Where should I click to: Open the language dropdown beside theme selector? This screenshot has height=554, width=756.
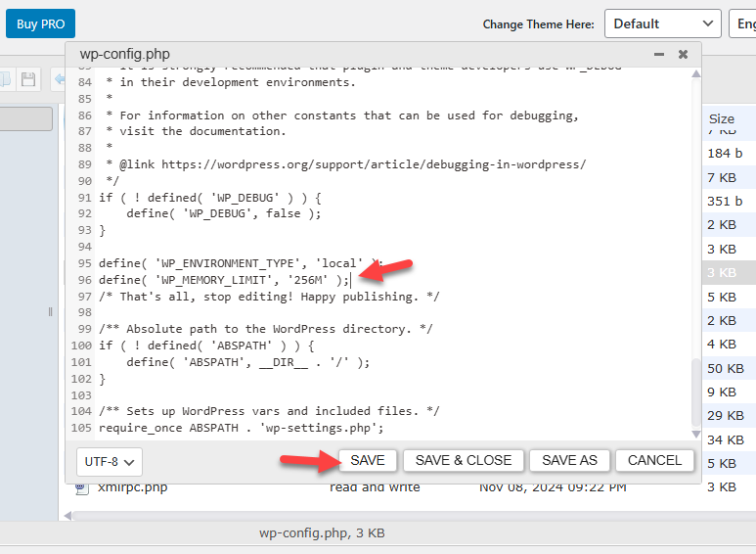point(743,23)
